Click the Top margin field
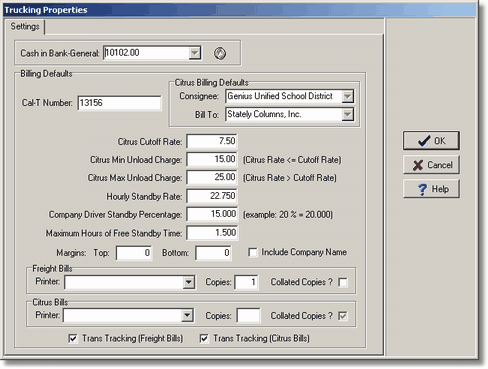The width and height of the screenshot is (488, 369). tap(134, 253)
